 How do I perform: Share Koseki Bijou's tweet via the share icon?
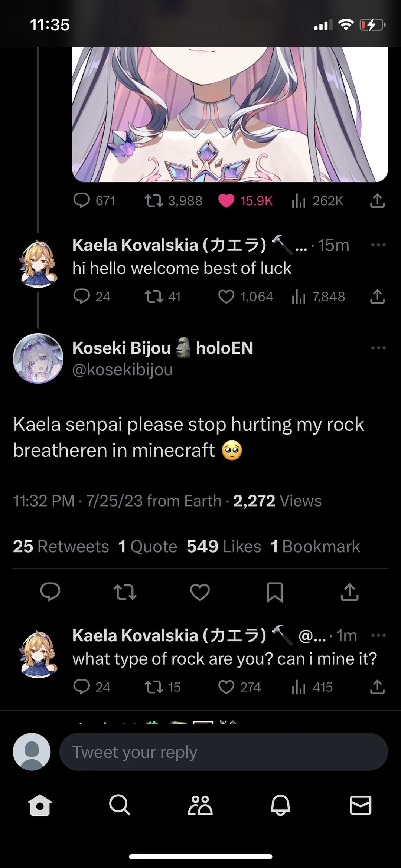click(x=349, y=593)
